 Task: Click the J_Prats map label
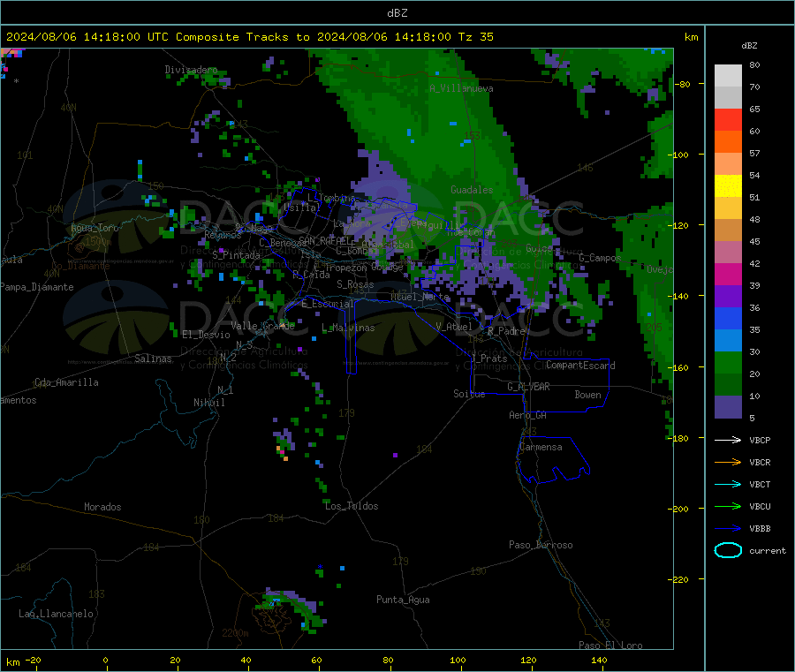[488, 359]
